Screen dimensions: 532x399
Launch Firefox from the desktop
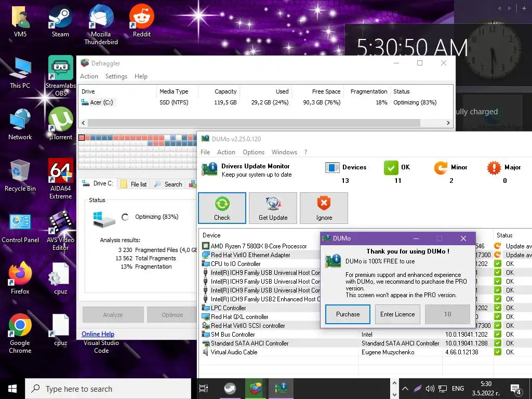click(x=20, y=278)
